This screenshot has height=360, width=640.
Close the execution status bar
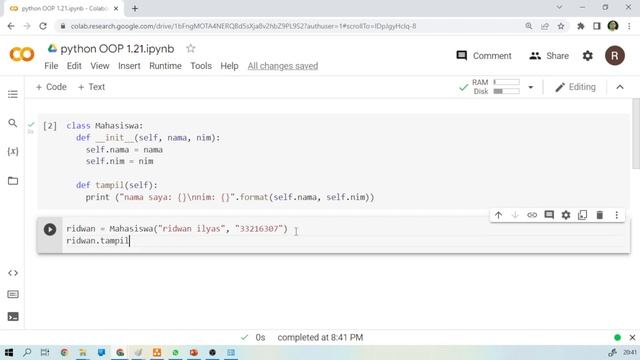pyautogui.click(x=632, y=338)
